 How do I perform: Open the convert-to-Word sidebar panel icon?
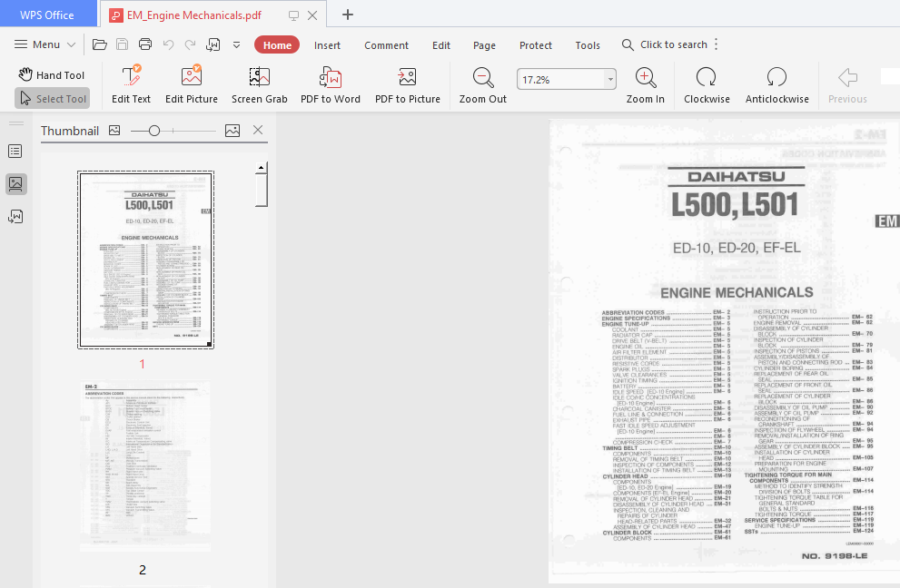click(15, 216)
